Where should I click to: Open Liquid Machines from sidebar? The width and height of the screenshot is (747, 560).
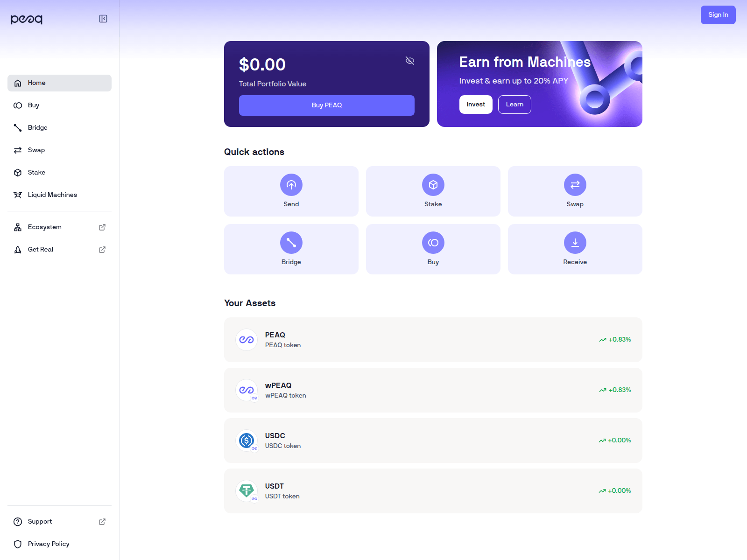[x=59, y=195]
